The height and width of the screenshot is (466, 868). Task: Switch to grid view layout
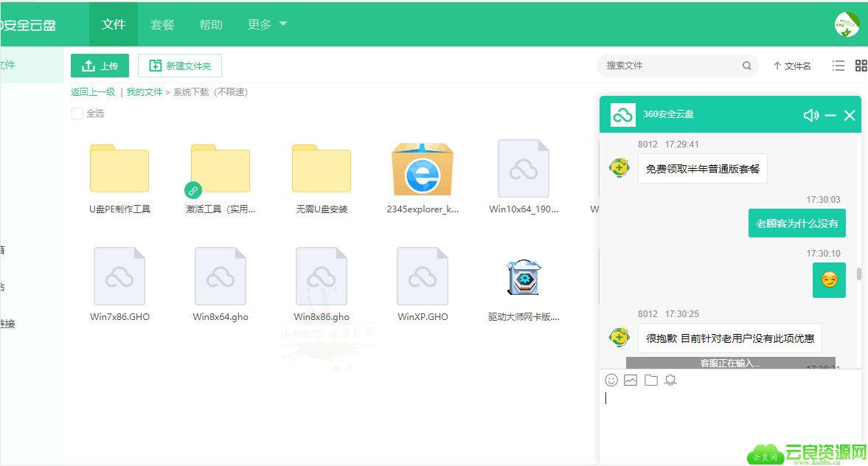(x=861, y=66)
